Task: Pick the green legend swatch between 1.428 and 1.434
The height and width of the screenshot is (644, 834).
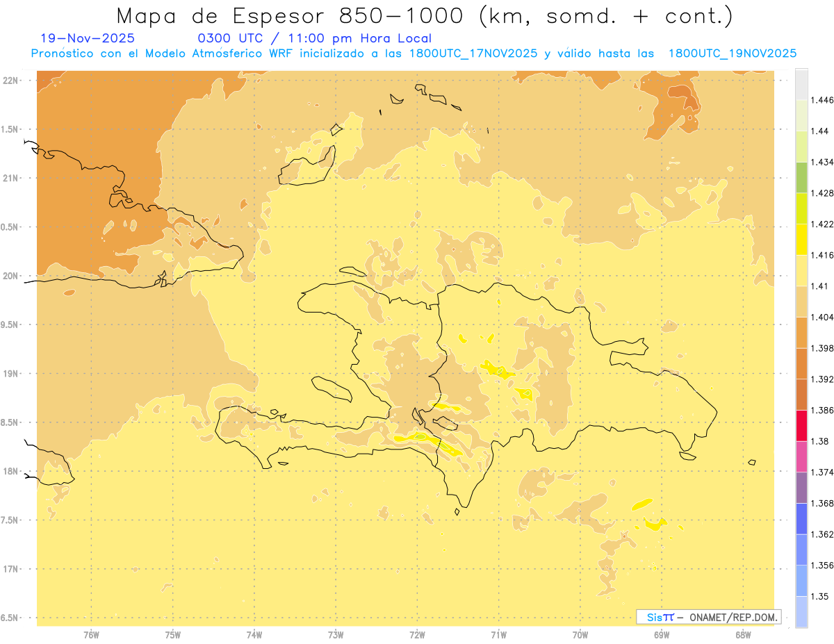Action: pyautogui.click(x=801, y=177)
